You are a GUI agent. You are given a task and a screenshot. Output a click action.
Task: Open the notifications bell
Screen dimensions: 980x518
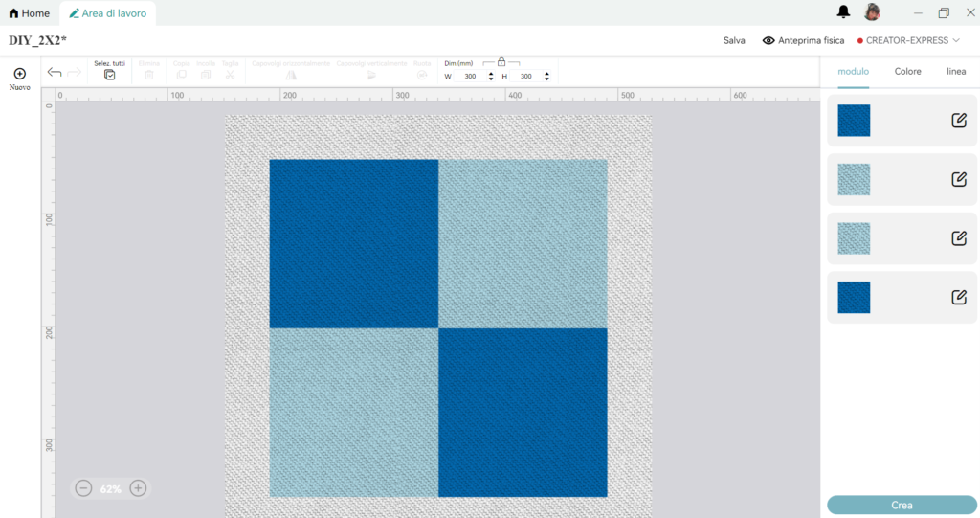(843, 12)
